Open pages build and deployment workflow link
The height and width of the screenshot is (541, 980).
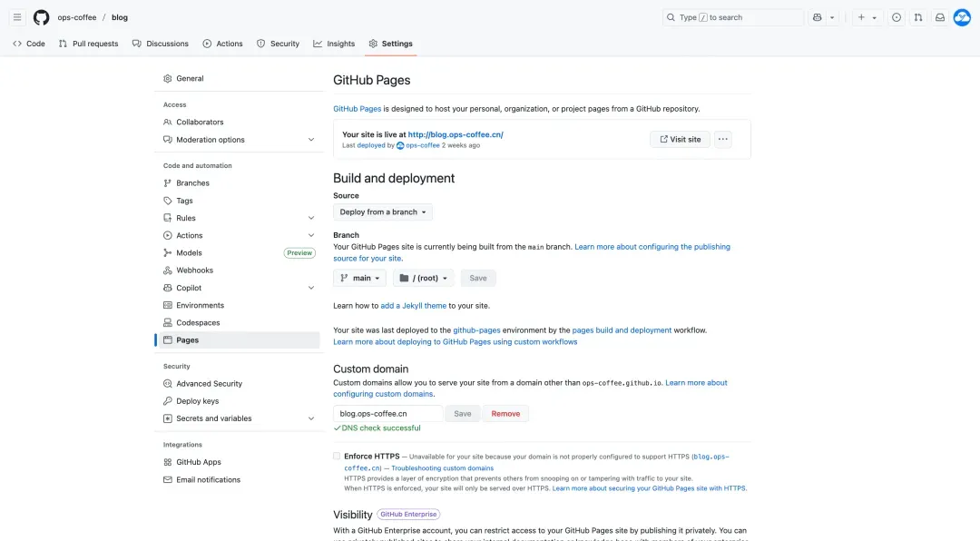[x=622, y=330]
